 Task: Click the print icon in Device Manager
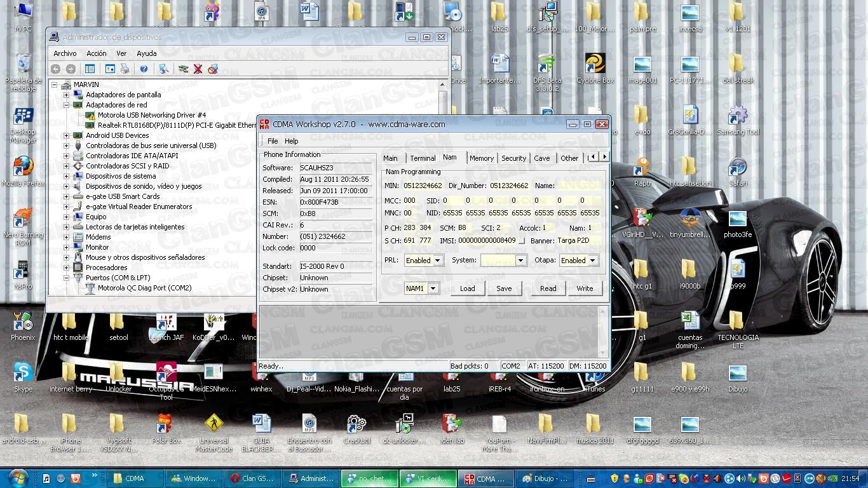pyautogui.click(x=125, y=69)
